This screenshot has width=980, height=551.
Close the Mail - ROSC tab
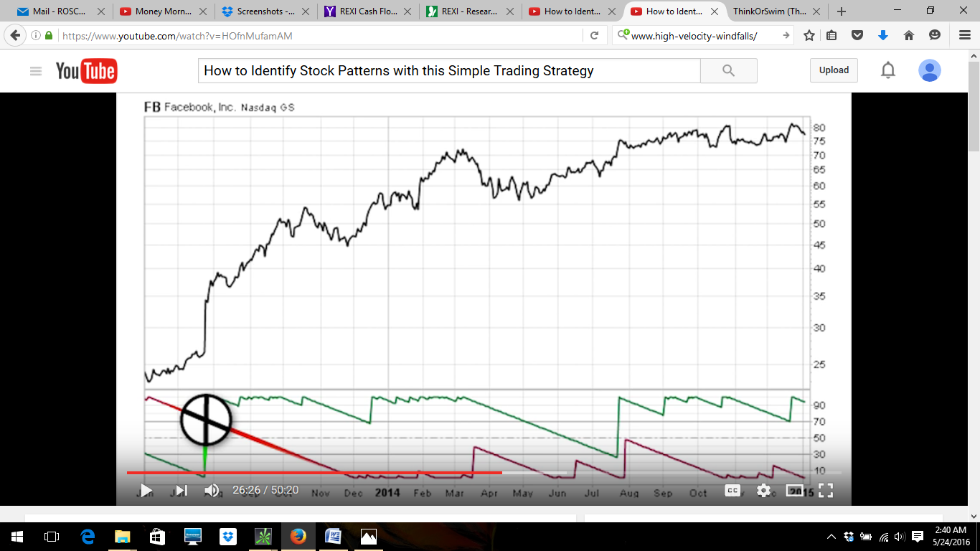(x=100, y=11)
